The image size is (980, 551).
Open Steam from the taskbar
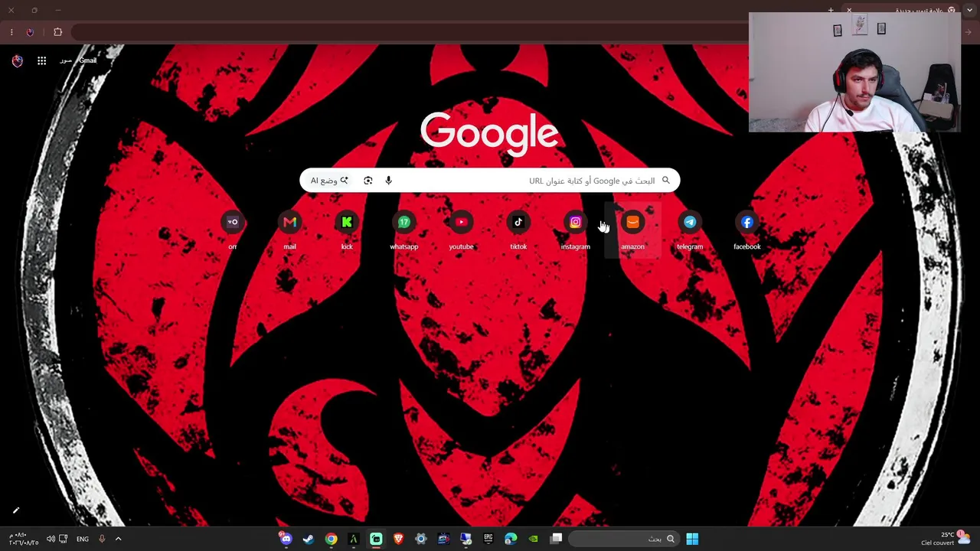point(309,539)
